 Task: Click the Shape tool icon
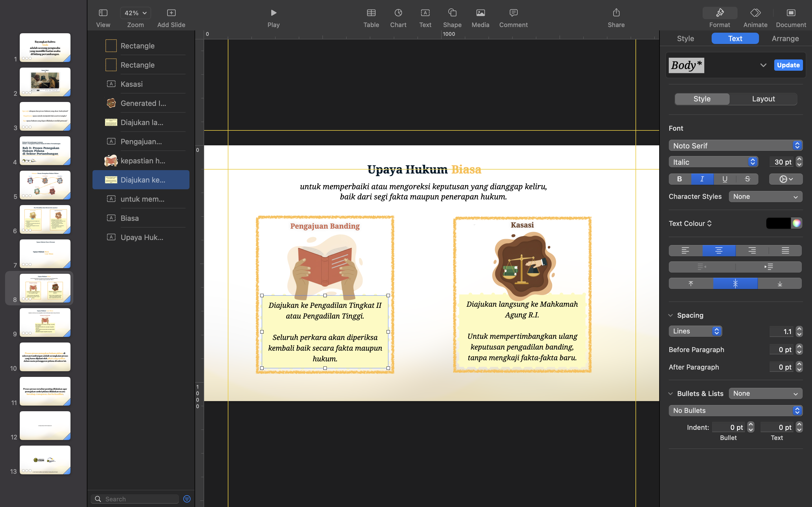(x=452, y=13)
